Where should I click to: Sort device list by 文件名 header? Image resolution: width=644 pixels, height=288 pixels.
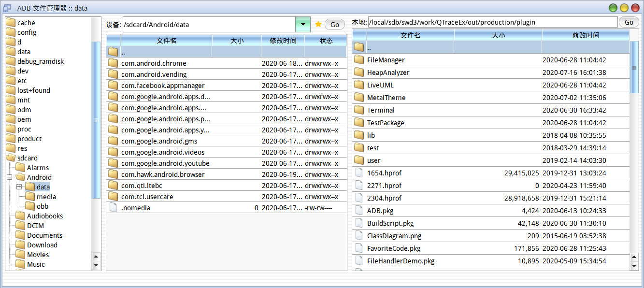(167, 41)
